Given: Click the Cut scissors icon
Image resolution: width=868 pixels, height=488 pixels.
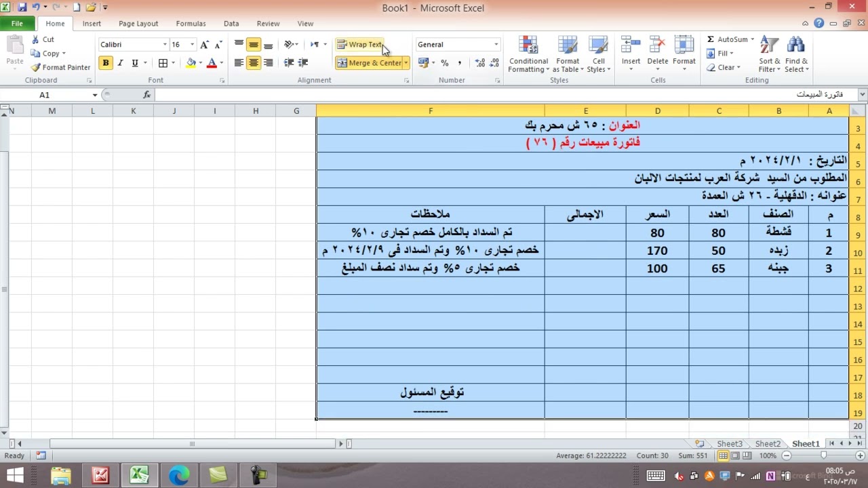Looking at the screenshot, I should (36, 40).
